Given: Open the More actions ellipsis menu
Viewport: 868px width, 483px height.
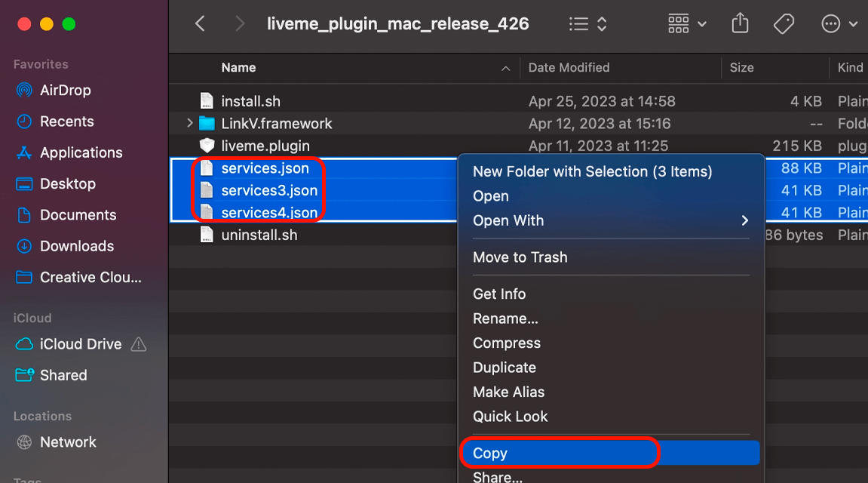Looking at the screenshot, I should pos(839,24).
